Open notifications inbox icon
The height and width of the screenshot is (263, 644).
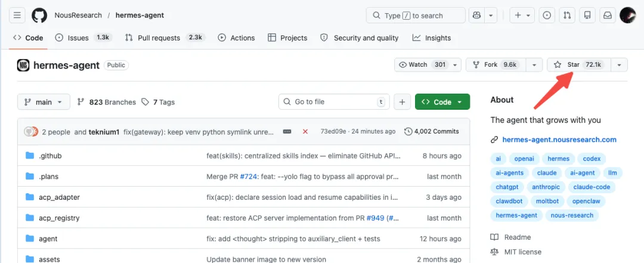coord(608,16)
